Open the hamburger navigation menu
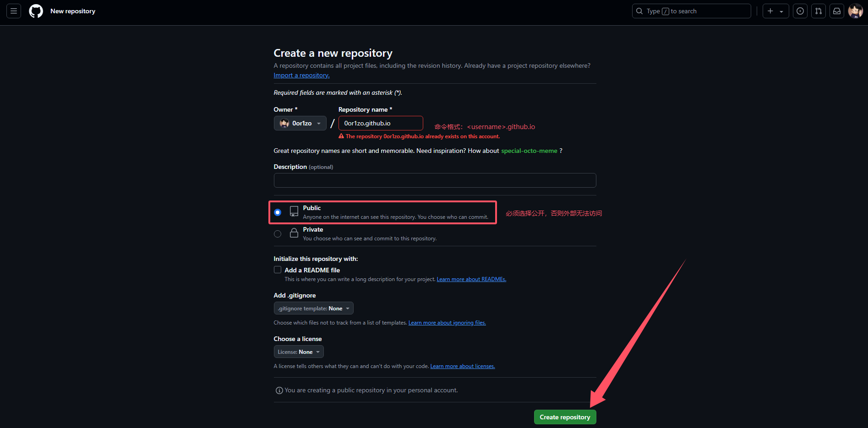Viewport: 868px width, 428px height. [14, 11]
